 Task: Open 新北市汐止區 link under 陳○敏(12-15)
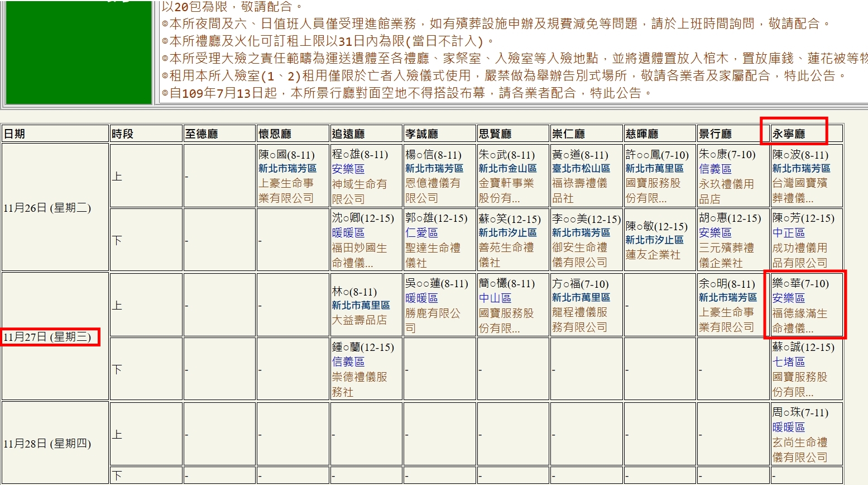coord(654,240)
